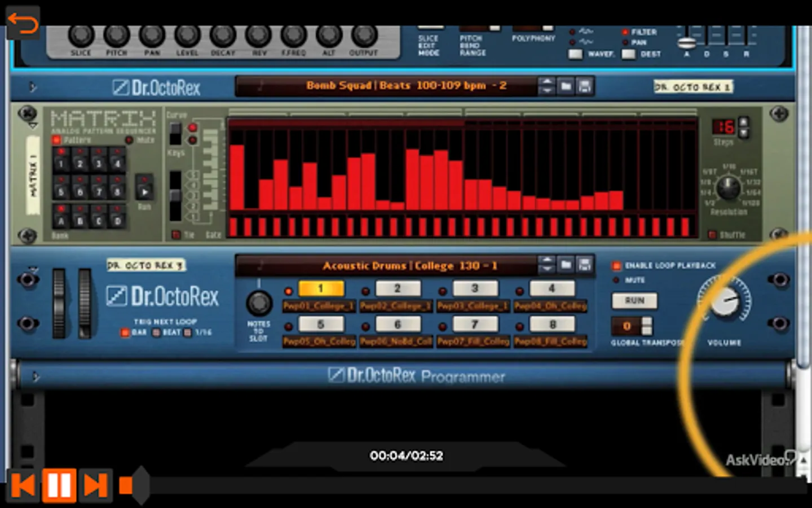
Task: Click the LFO Wavef. selector button
Action: click(x=575, y=54)
